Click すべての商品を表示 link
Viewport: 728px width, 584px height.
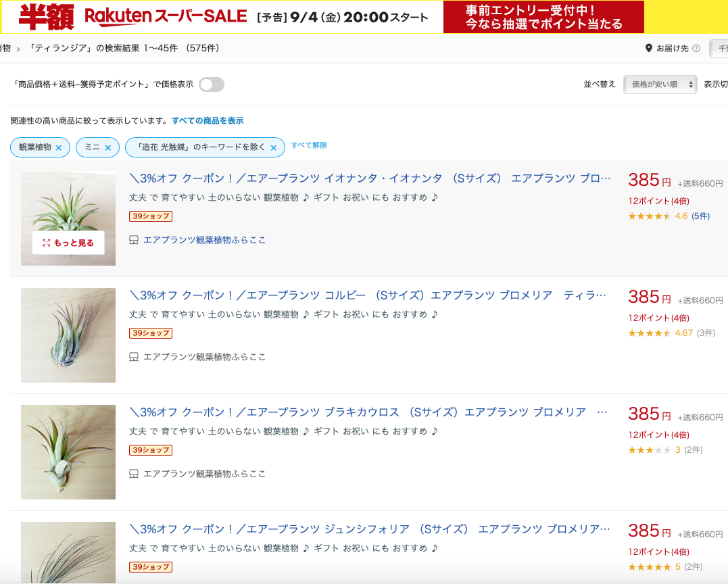click(x=208, y=121)
